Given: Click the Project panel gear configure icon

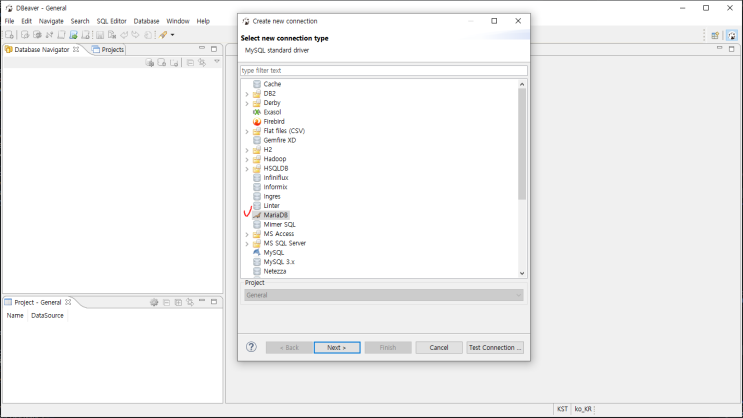Looking at the screenshot, I should point(154,302).
